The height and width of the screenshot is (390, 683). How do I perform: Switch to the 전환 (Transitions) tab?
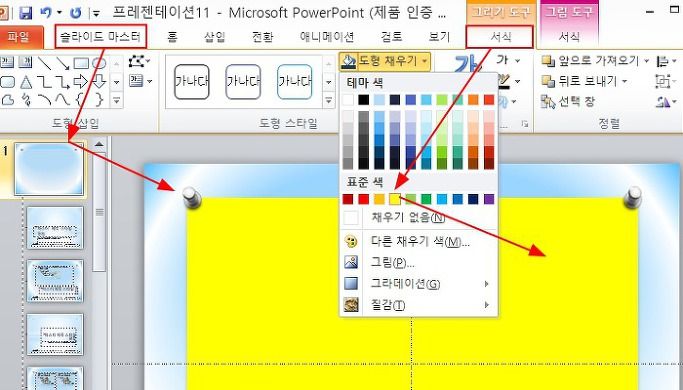[x=263, y=37]
